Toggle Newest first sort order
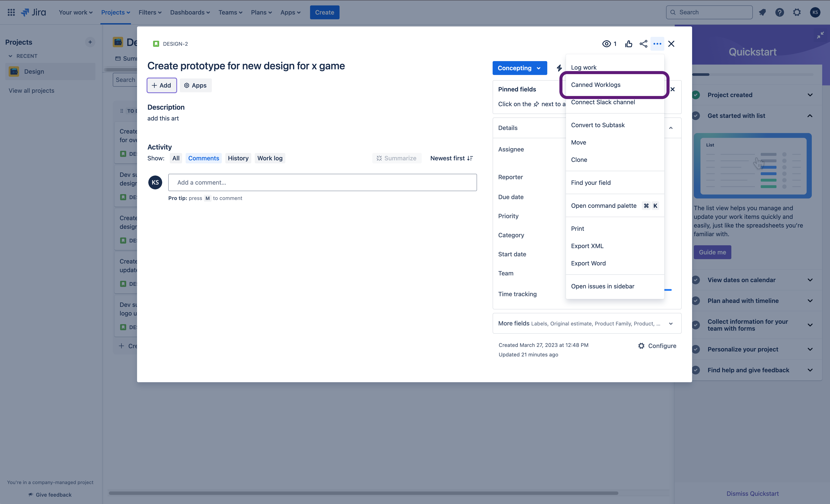 point(451,158)
